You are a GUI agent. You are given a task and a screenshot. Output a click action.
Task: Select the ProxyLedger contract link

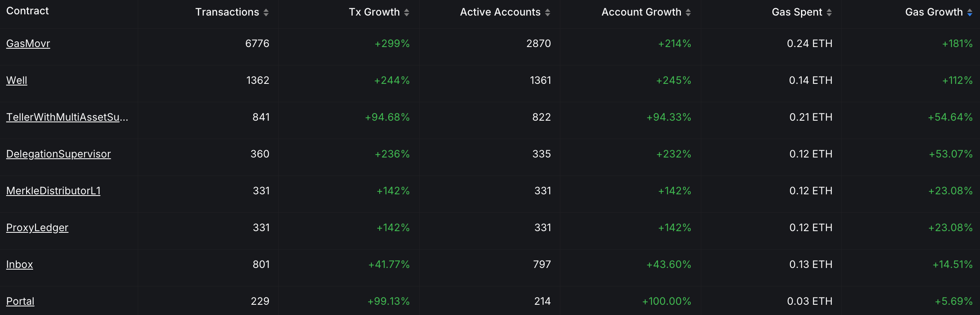point(37,227)
